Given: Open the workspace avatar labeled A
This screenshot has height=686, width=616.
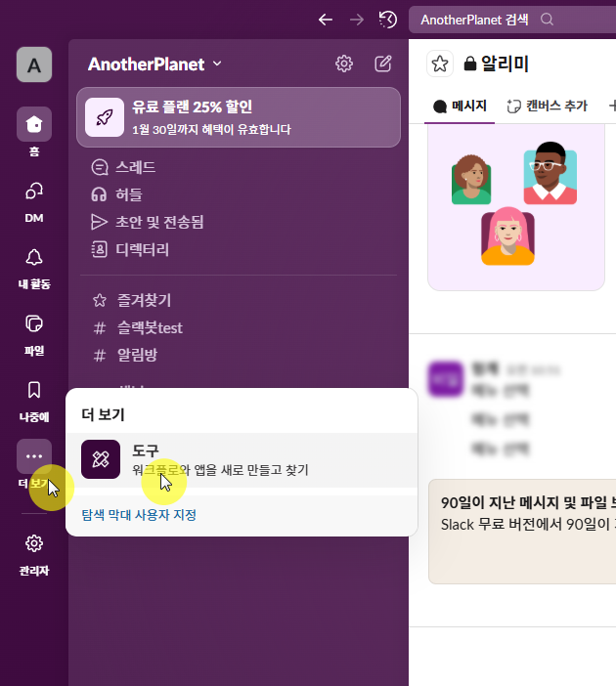Looking at the screenshot, I should click(x=34, y=64).
